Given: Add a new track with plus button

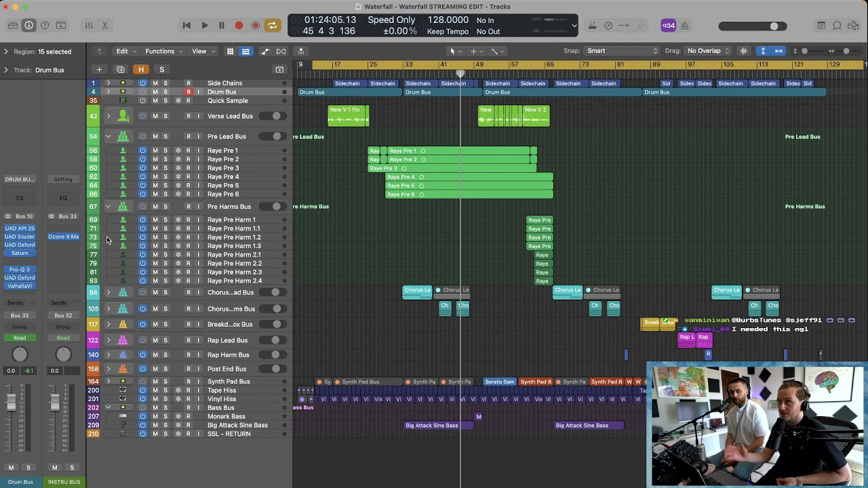Looking at the screenshot, I should coord(99,69).
